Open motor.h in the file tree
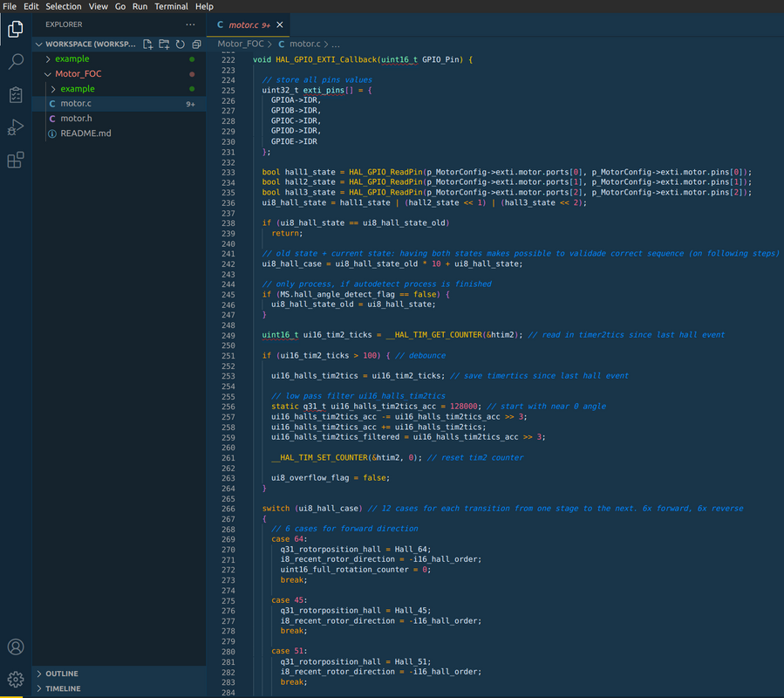Screen dimensions: 784x698 click(76, 119)
